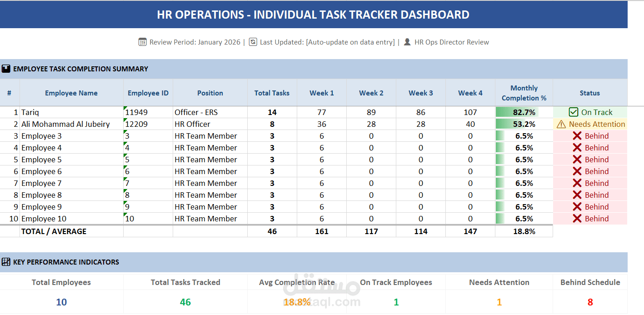The width and height of the screenshot is (644, 315).
Task: Click the red X icon for Employee 3
Action: 577,135
